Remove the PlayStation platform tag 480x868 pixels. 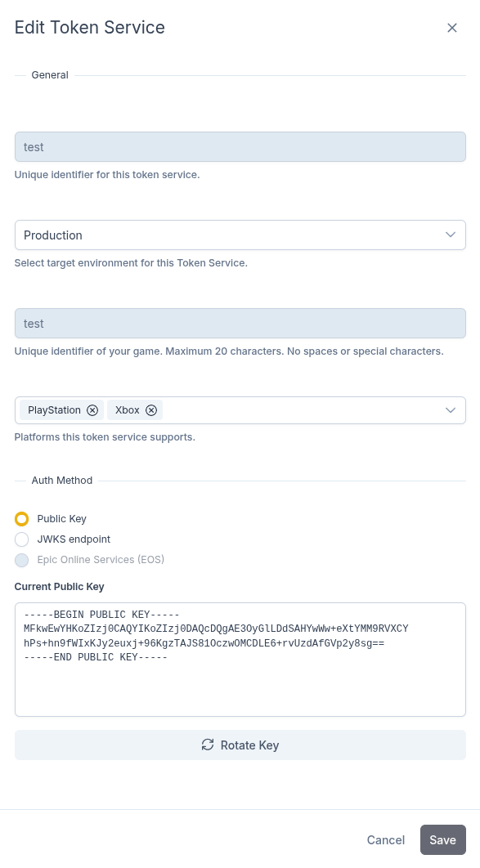coord(92,410)
